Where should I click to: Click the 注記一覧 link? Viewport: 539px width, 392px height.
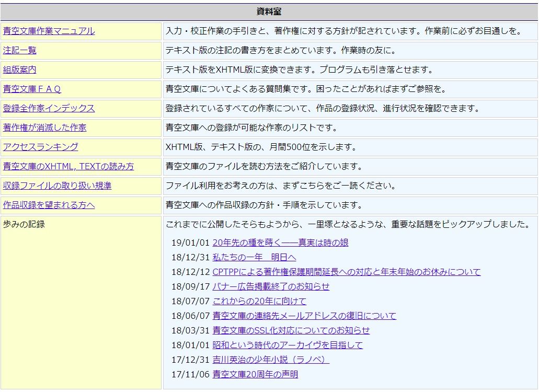(20, 50)
